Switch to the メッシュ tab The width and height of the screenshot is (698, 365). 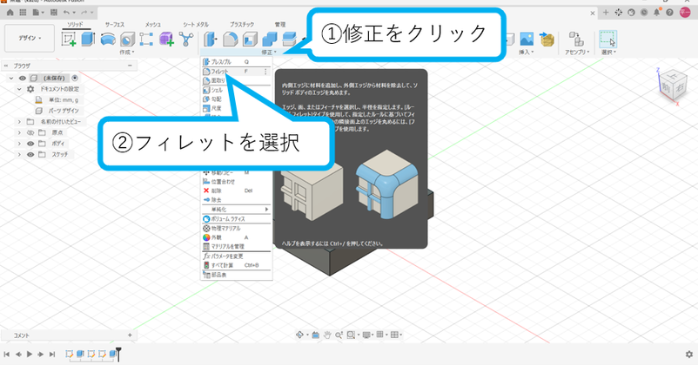coord(153,24)
